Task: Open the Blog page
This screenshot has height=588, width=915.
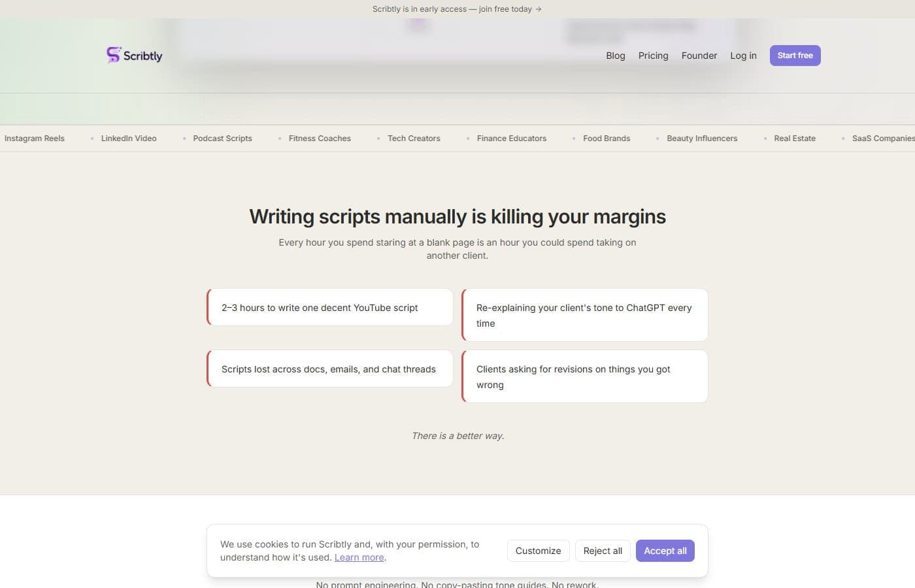Action: [x=615, y=56]
